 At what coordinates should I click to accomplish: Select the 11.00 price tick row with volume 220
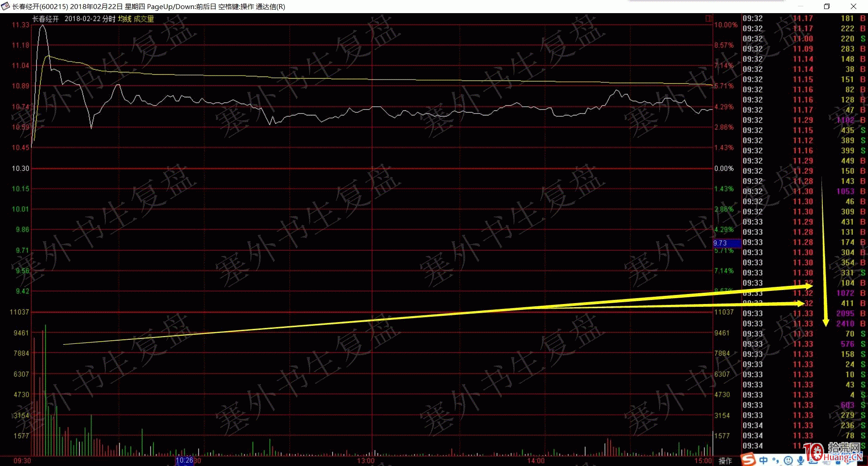[804, 38]
